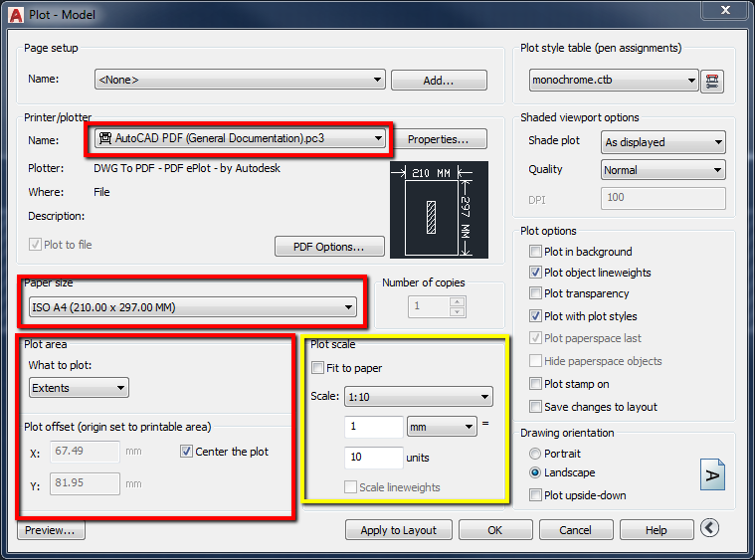The width and height of the screenshot is (755, 560).
Task: Enable Plot in background checkbox
Action: click(x=535, y=252)
